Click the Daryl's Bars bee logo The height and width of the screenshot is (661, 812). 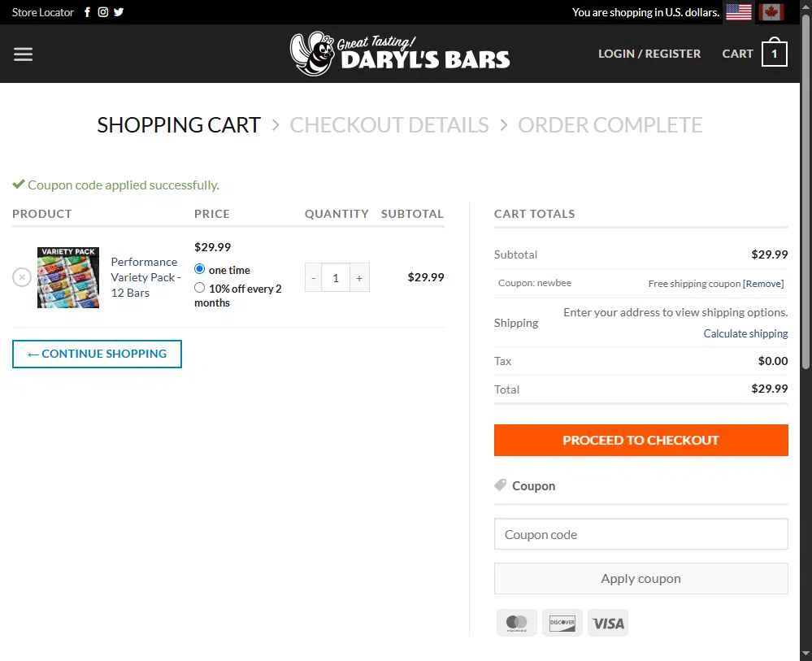(400, 54)
